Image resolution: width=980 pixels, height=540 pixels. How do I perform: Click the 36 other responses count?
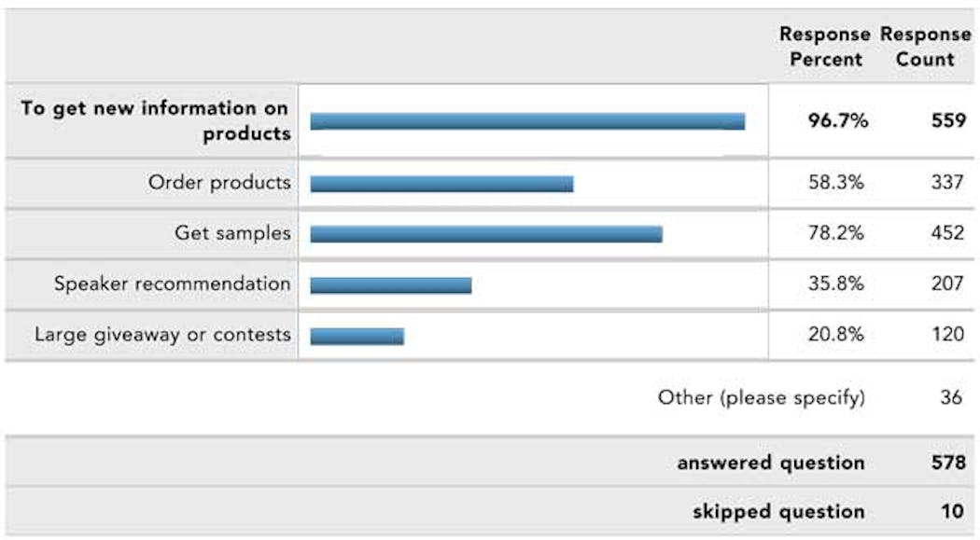951,397
